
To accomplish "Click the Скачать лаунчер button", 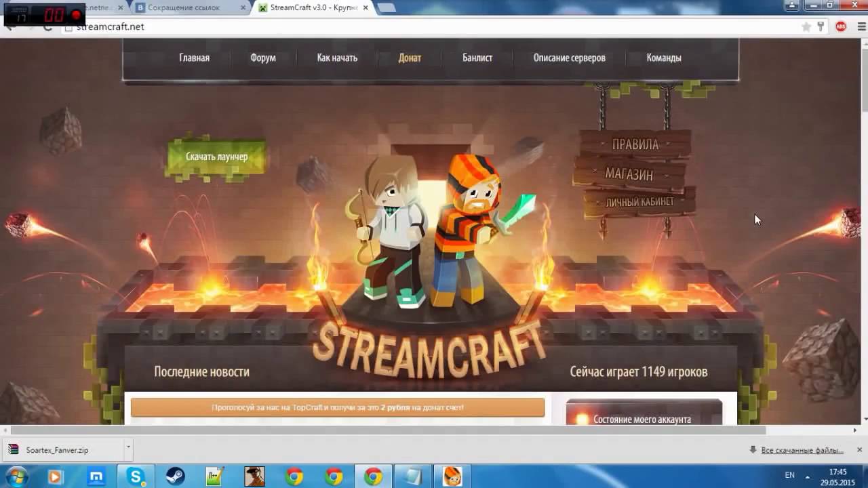I will tap(216, 157).
